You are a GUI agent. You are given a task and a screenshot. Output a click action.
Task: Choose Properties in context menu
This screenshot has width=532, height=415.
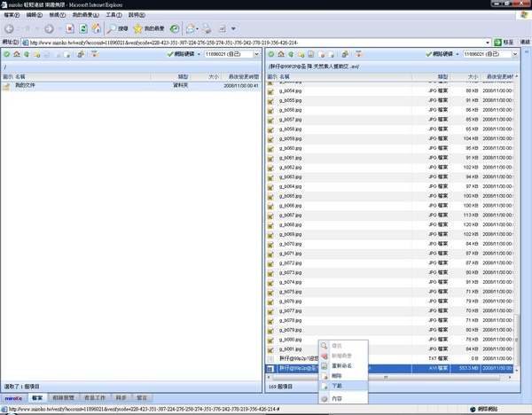343,399
